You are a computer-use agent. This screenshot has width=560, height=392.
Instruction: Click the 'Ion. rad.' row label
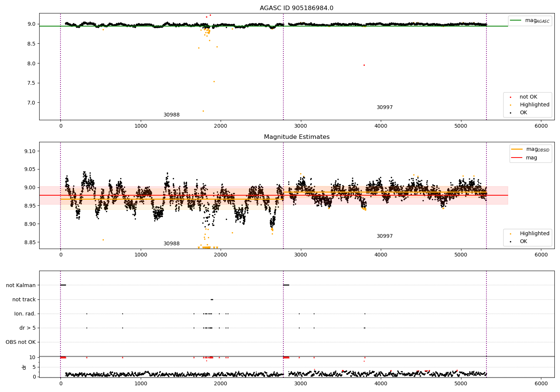point(25,314)
